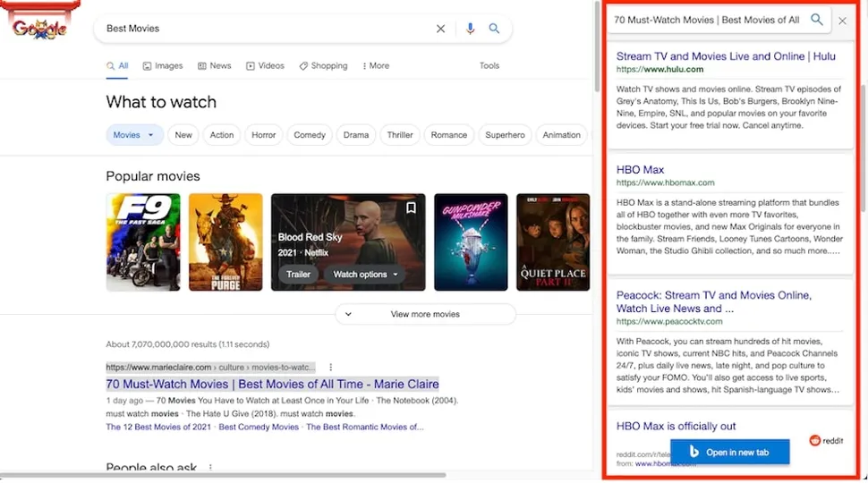Filter by the Drama genre chip
The height and width of the screenshot is (483, 868).
tap(356, 135)
